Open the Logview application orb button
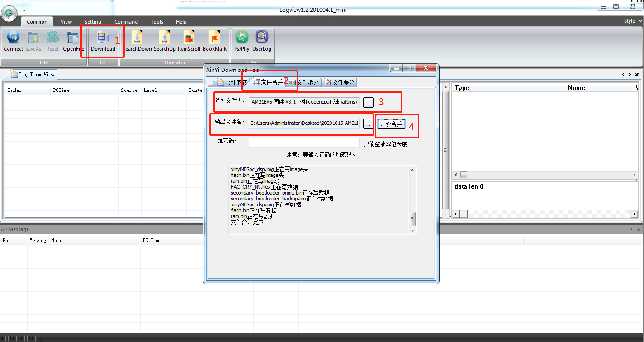The width and height of the screenshot is (644, 342). point(9,13)
